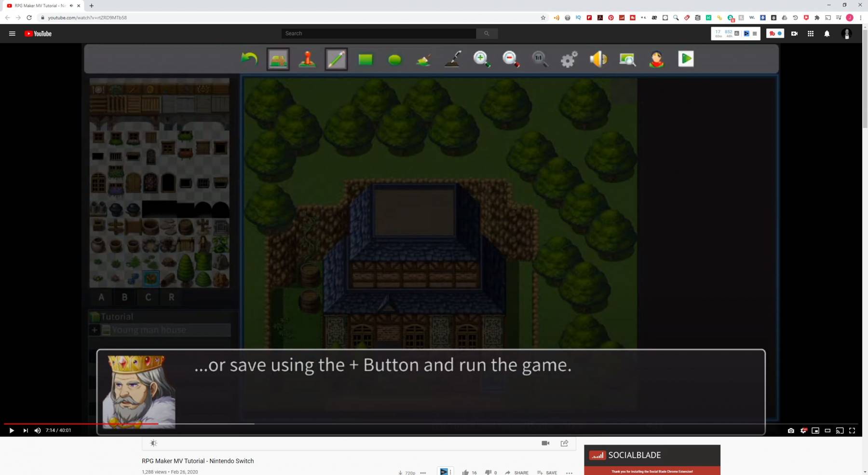Select the event mode joystick icon

pyautogui.click(x=307, y=59)
